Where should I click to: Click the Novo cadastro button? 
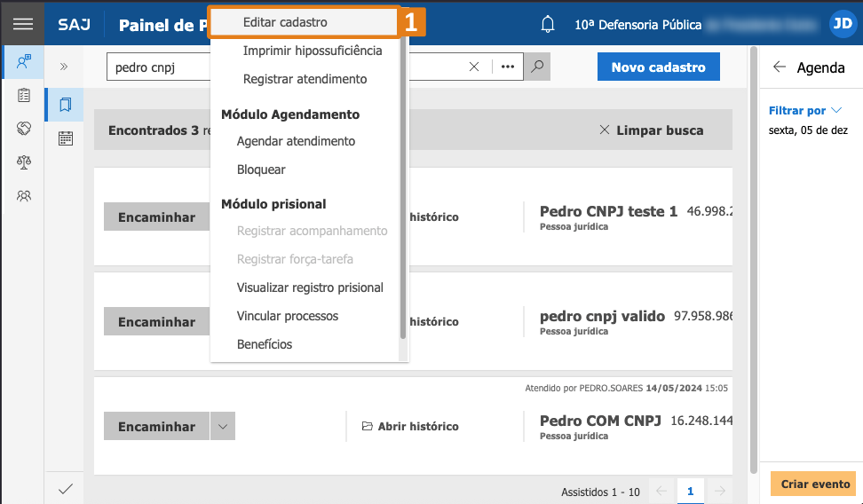(x=658, y=67)
